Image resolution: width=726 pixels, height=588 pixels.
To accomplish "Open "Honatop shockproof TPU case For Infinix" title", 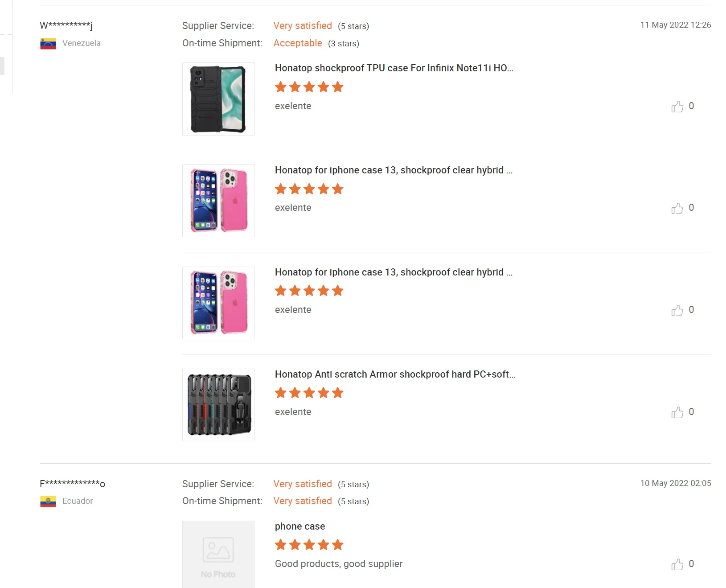I will (x=394, y=68).
